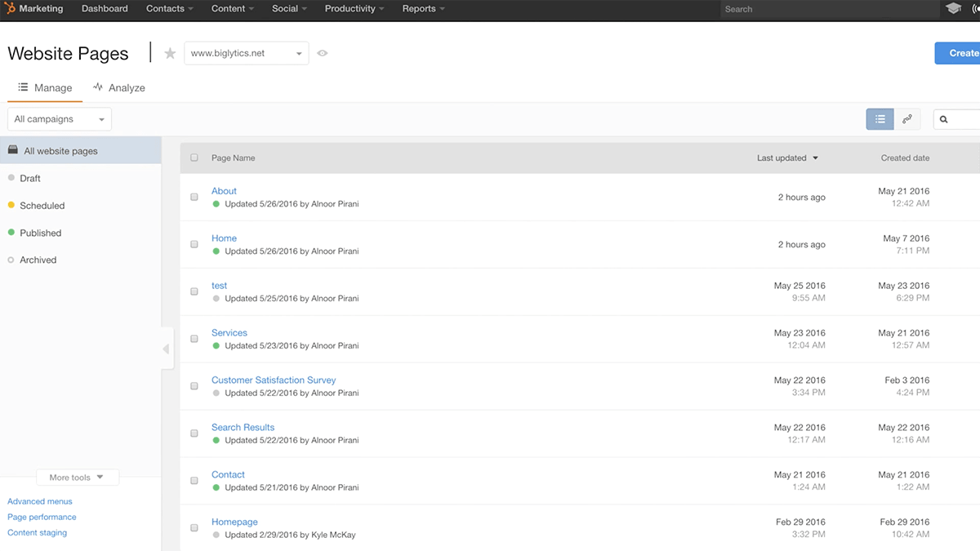Screen dimensions: 980x551
Task: Switch to list view icon
Action: pos(880,119)
